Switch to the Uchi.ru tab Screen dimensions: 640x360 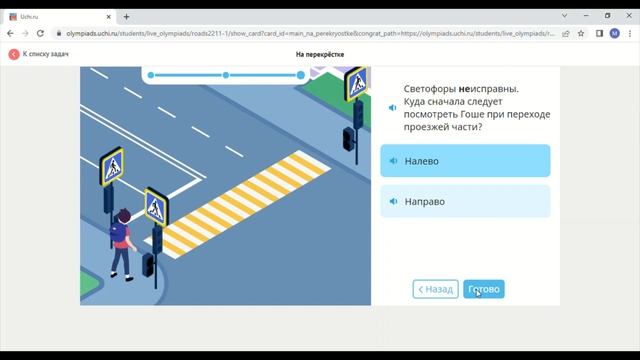click(60, 17)
